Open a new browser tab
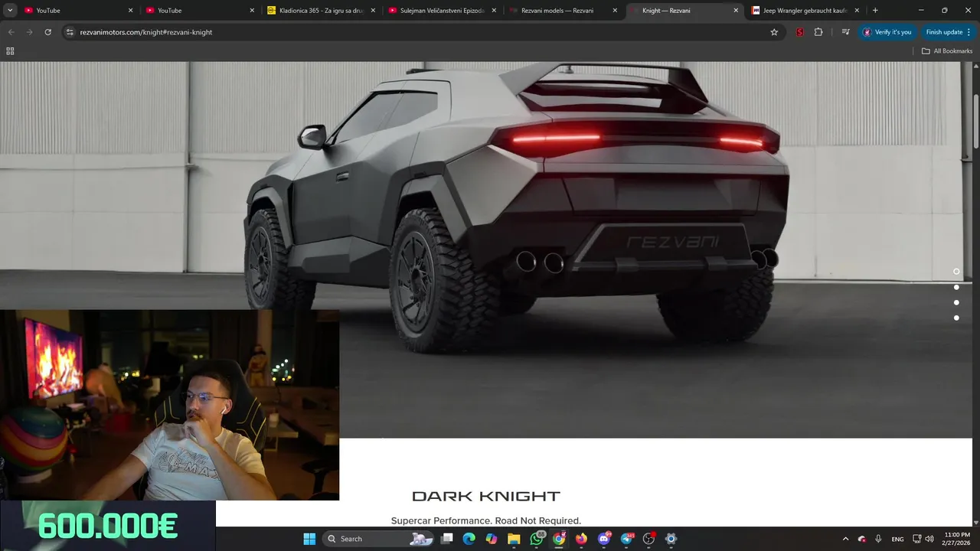 point(875,11)
